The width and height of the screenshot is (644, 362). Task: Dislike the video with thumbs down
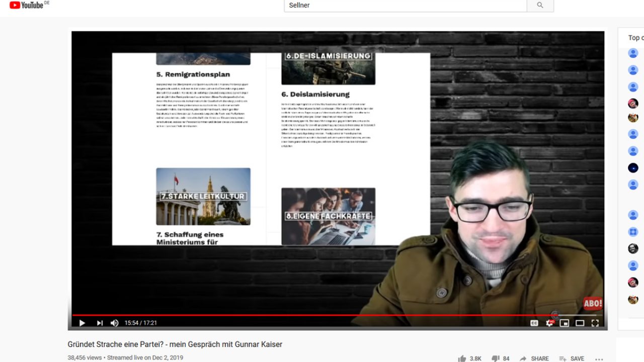496,358
